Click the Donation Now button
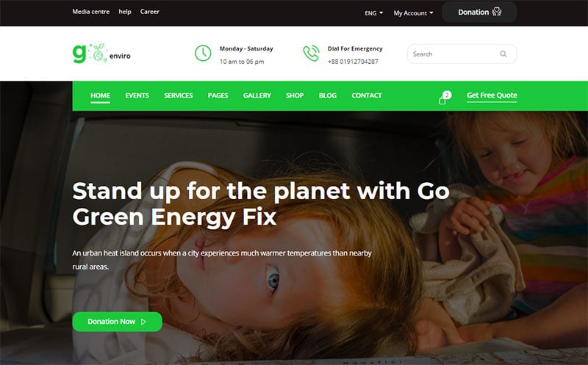The height and width of the screenshot is (365, 588). (118, 322)
